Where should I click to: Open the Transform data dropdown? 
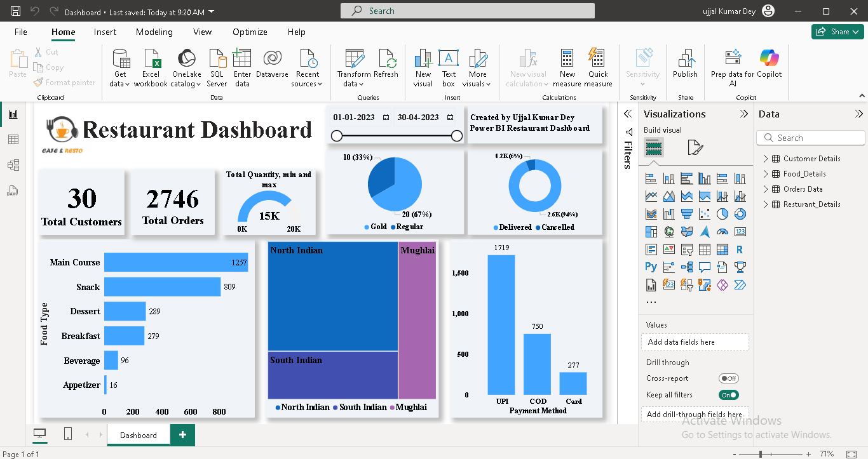[x=354, y=84]
